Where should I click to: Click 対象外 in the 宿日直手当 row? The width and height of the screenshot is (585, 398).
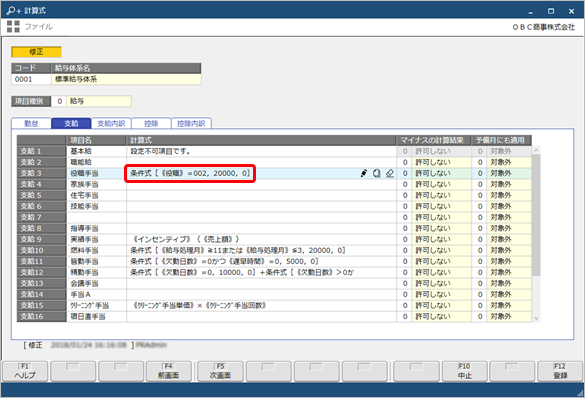509,316
